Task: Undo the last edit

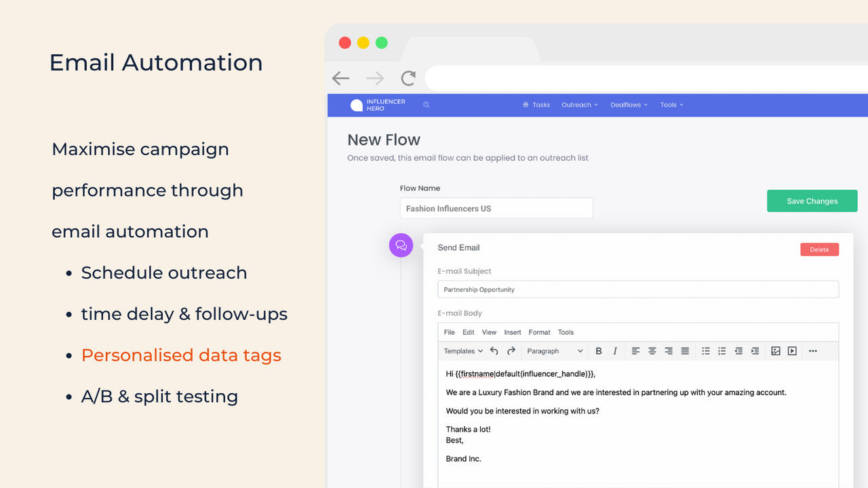Action: (494, 350)
